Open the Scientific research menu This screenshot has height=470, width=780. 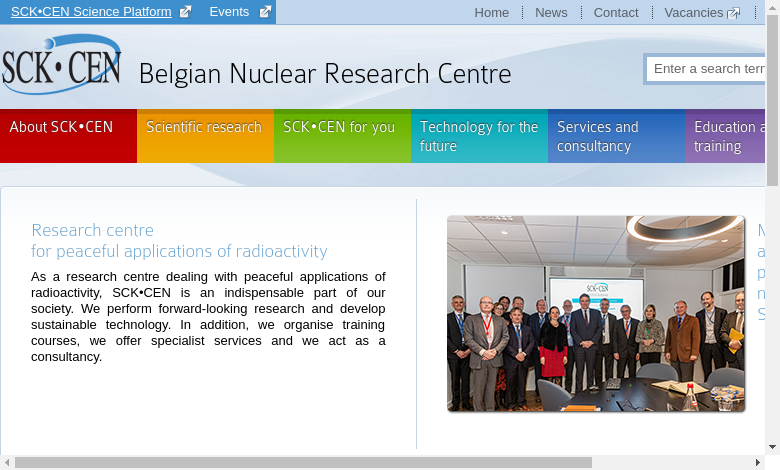[205, 136]
